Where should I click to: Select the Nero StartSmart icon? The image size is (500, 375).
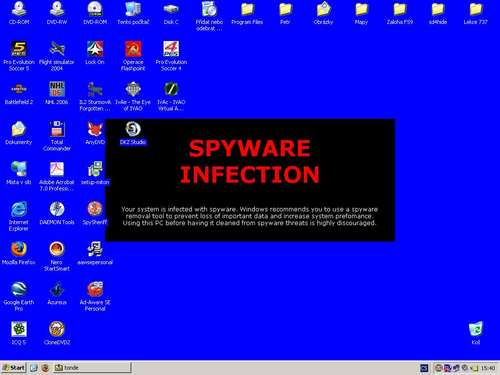57,249
